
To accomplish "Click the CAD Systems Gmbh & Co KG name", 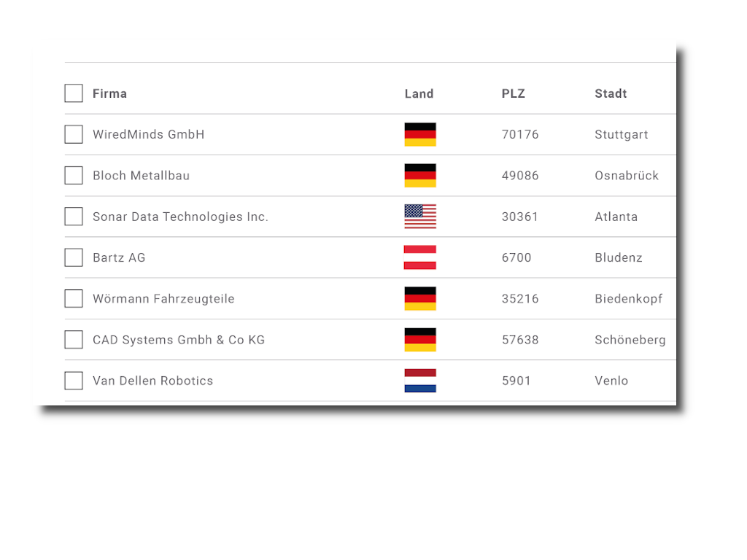I will pyautogui.click(x=179, y=340).
